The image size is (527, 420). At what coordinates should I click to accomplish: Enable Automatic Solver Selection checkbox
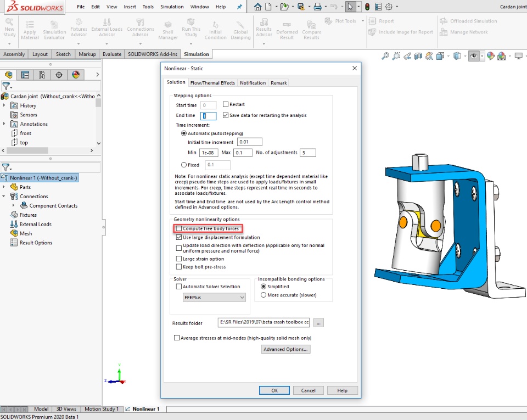179,287
